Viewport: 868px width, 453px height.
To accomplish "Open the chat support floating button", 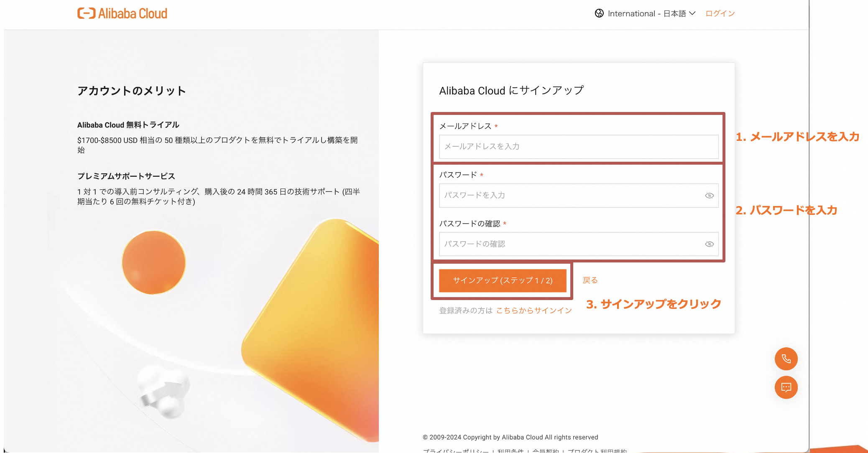I will (786, 387).
